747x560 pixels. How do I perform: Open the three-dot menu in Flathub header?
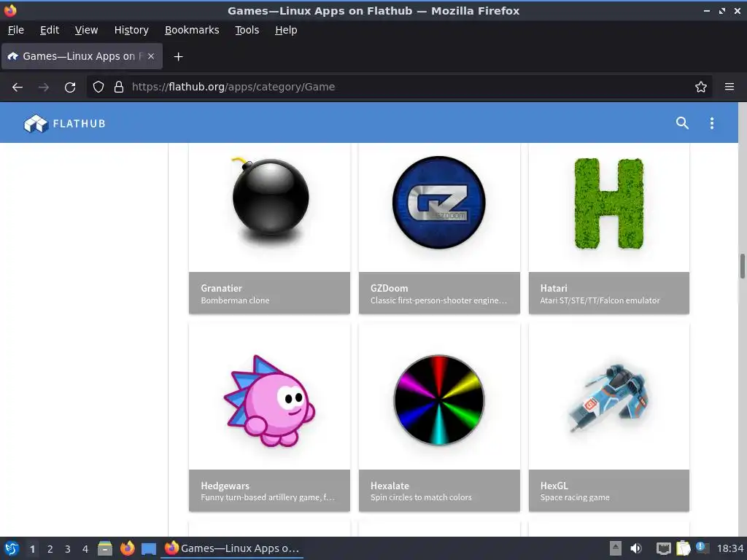(712, 123)
